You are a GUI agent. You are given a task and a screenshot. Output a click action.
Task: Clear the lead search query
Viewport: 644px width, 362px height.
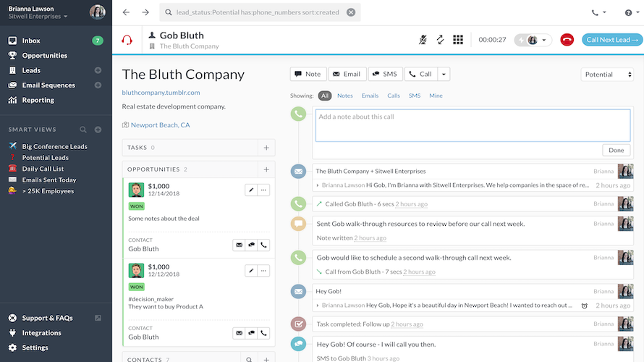click(x=351, y=12)
